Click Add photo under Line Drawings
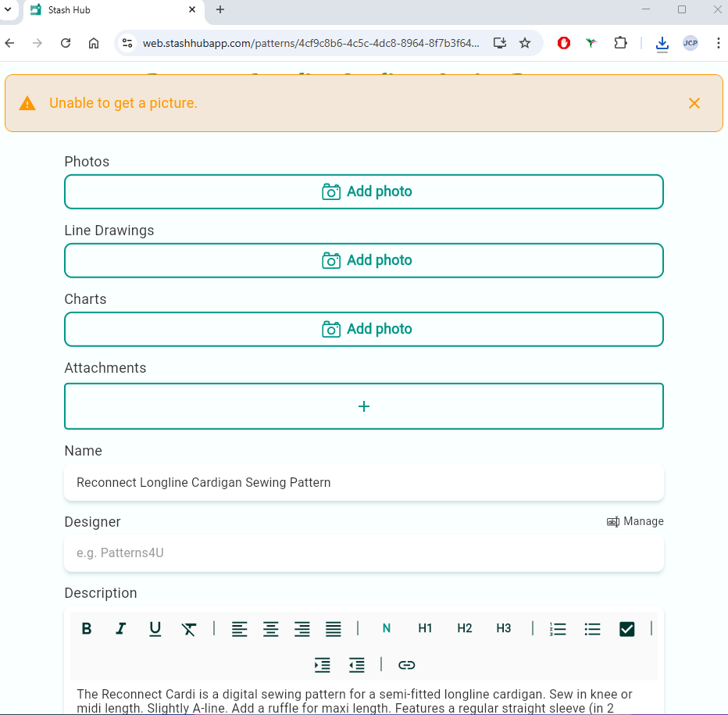 364,260
